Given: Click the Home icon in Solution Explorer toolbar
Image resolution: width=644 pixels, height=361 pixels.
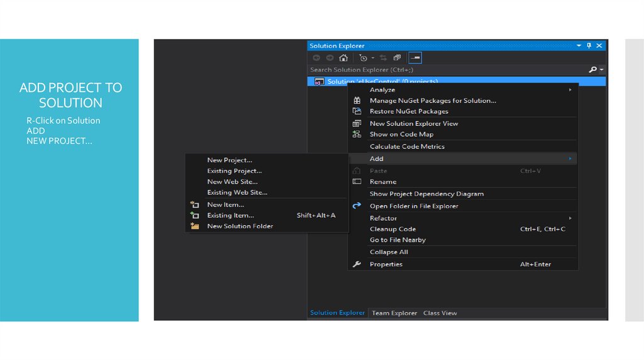Looking at the screenshot, I should point(343,58).
